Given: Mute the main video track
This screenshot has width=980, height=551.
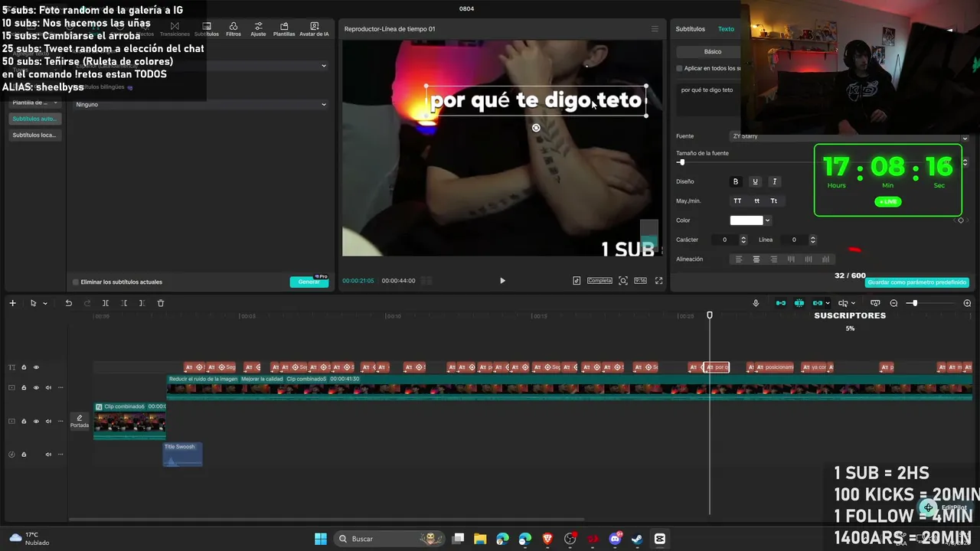Looking at the screenshot, I should pos(48,388).
